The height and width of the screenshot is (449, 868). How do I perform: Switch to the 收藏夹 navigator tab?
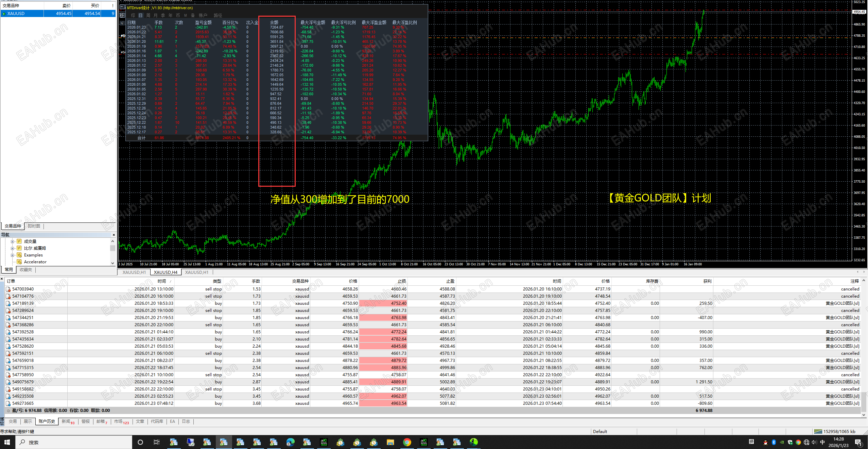pos(26,269)
